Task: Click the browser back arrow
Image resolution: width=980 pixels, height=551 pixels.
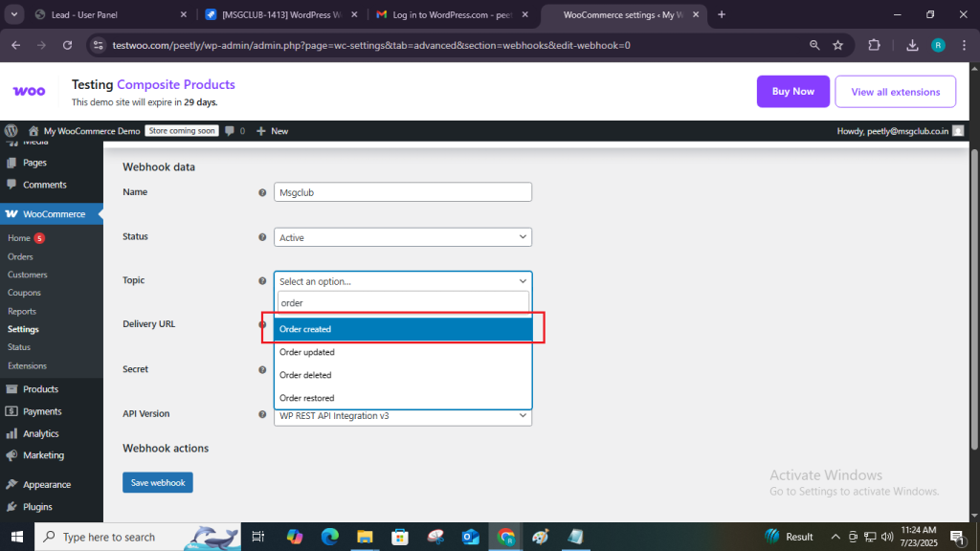Action: (15, 45)
